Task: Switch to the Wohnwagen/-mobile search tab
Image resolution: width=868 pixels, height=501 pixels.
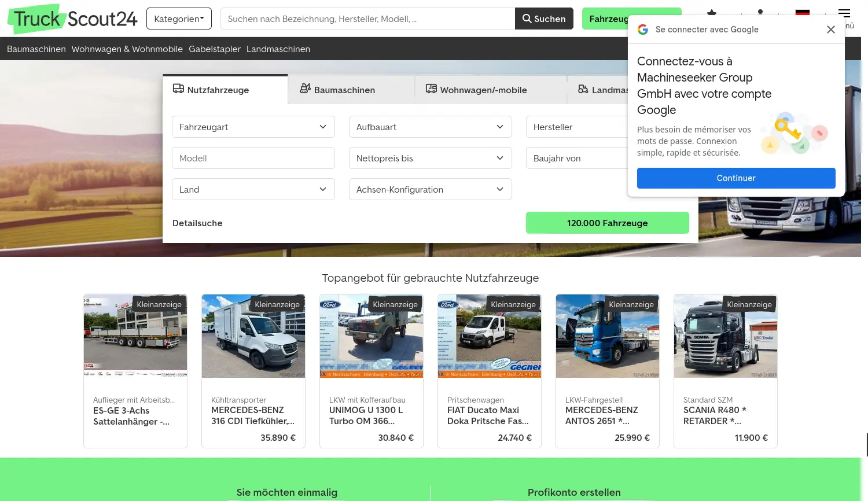Action: tap(491, 90)
